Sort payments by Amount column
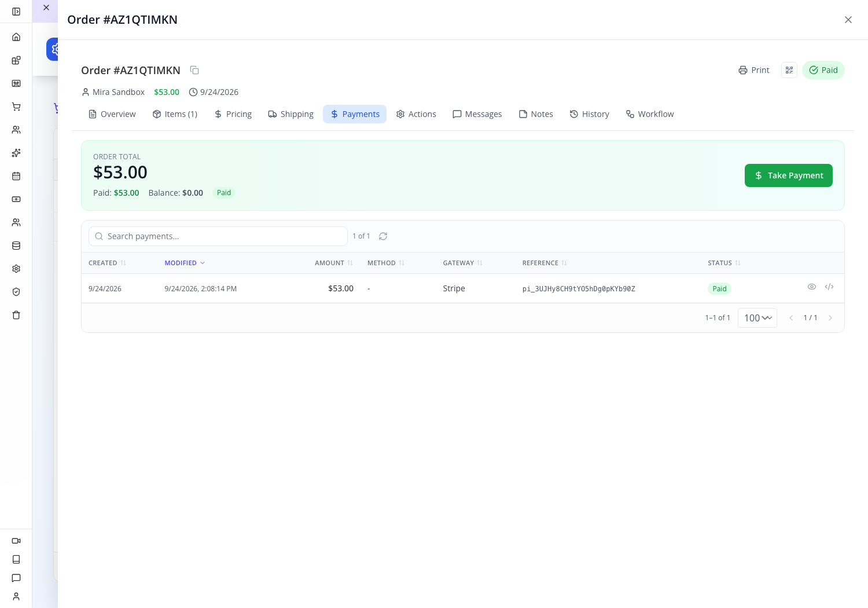The image size is (868, 608). [334, 263]
